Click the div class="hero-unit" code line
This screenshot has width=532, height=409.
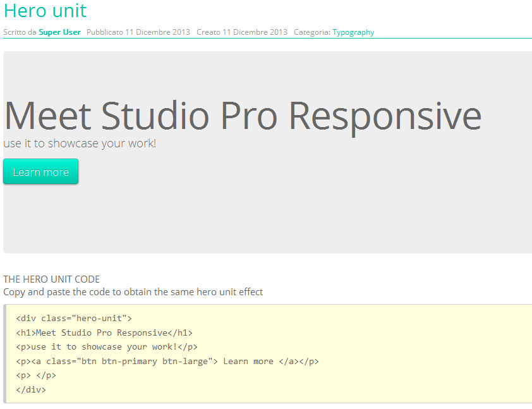pyautogui.click(x=73, y=319)
